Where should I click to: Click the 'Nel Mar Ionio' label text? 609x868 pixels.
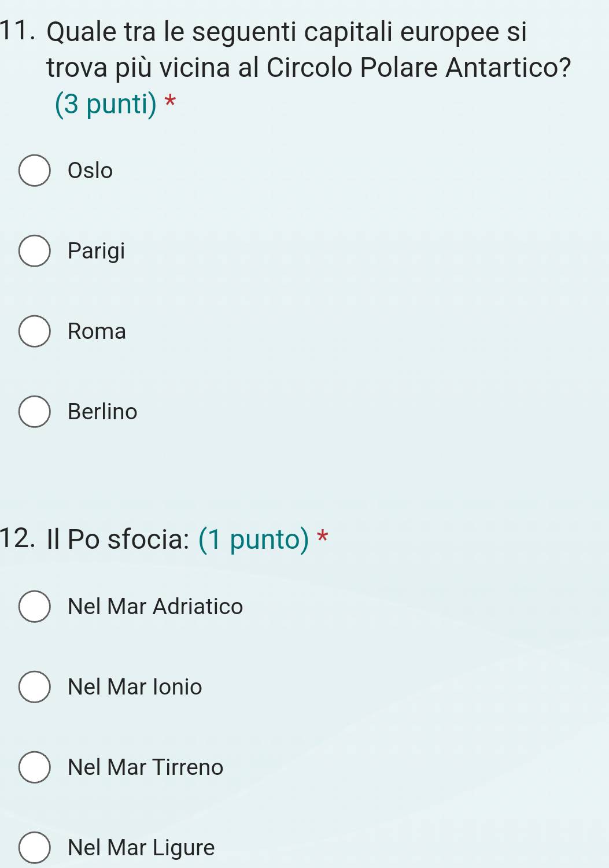[x=135, y=687]
